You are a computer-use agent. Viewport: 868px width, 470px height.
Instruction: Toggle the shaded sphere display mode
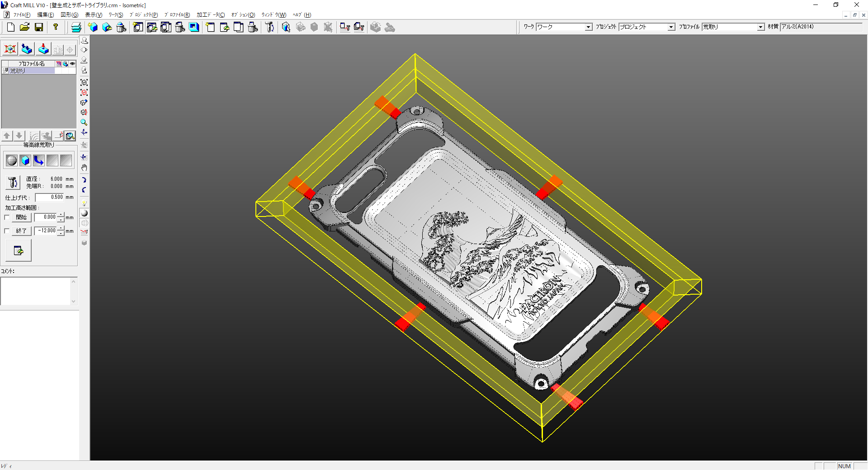tap(84, 213)
